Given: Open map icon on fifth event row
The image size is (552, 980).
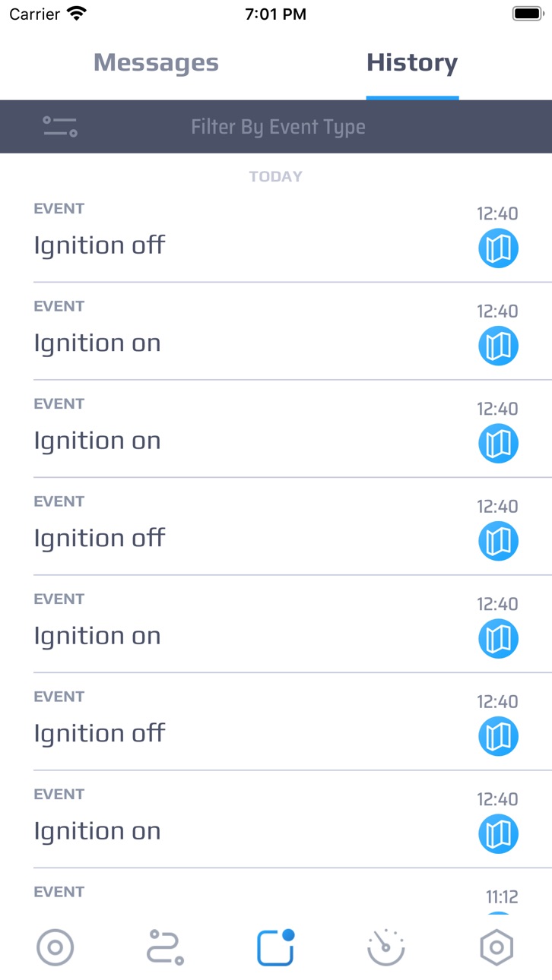Looking at the screenshot, I should (498, 639).
